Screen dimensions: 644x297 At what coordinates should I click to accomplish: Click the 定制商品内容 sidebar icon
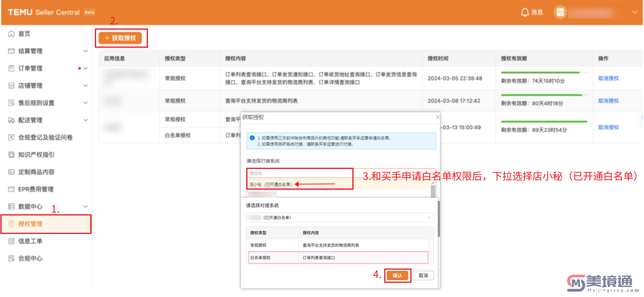(x=12, y=172)
